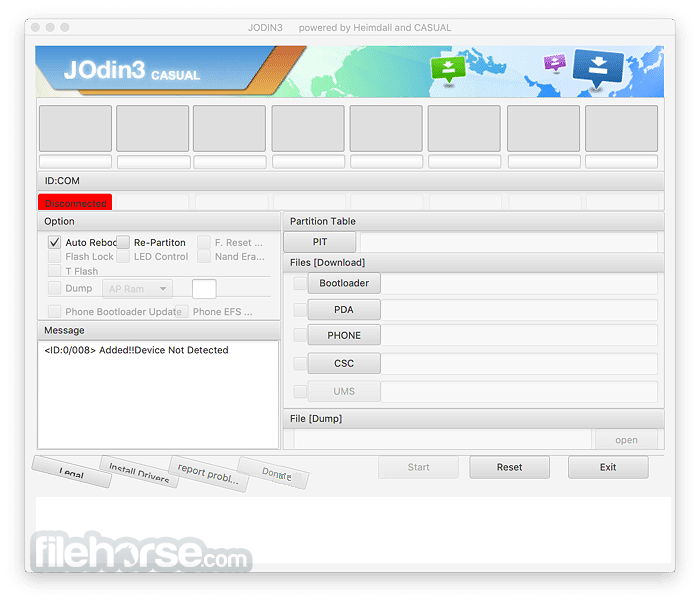The height and width of the screenshot is (603, 700).
Task: Click the UMS file button
Action: click(344, 391)
